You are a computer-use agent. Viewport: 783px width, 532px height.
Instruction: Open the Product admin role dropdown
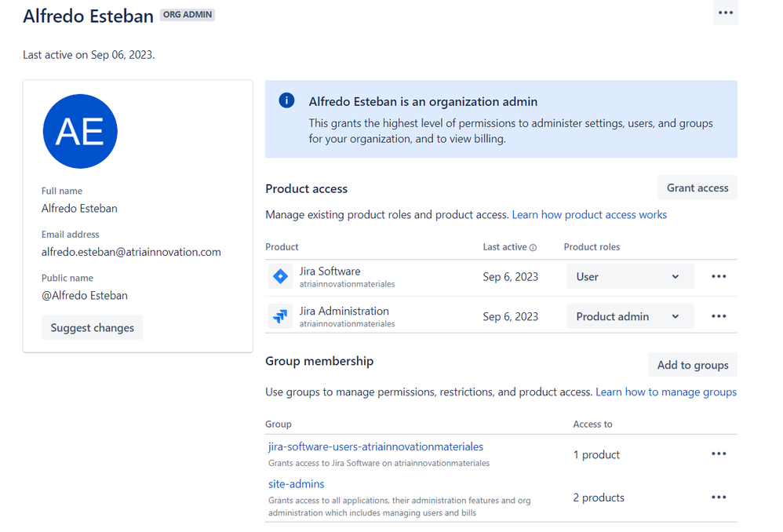point(630,316)
